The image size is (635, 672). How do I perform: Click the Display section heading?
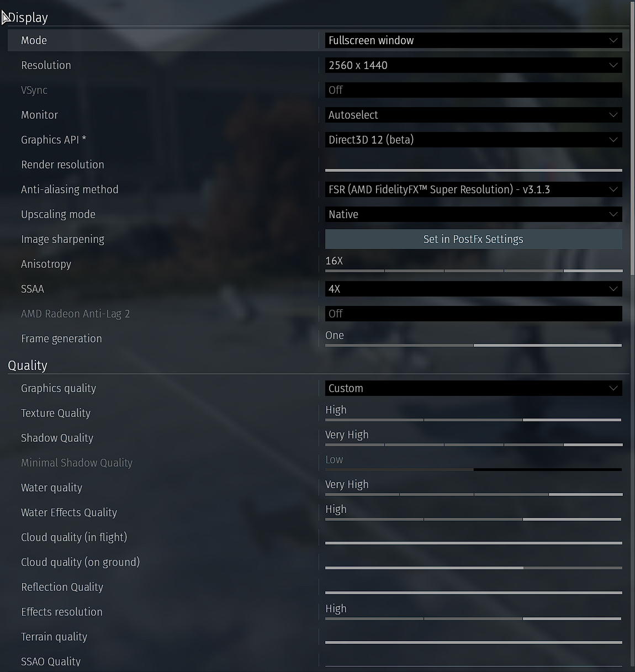[x=28, y=18]
